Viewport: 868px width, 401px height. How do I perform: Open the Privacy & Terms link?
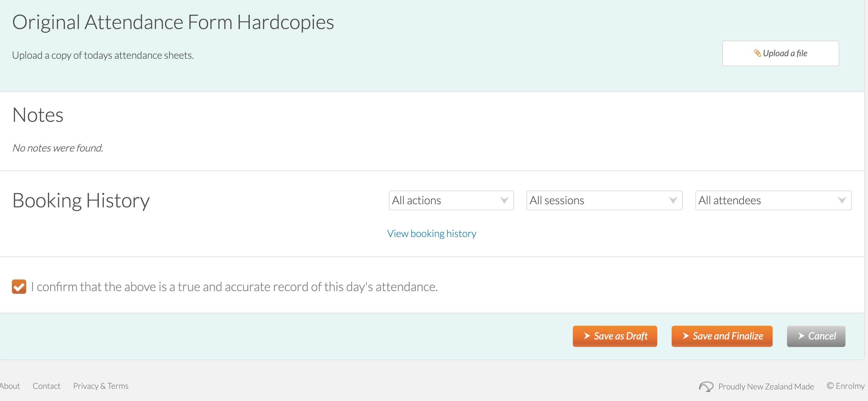tap(101, 386)
